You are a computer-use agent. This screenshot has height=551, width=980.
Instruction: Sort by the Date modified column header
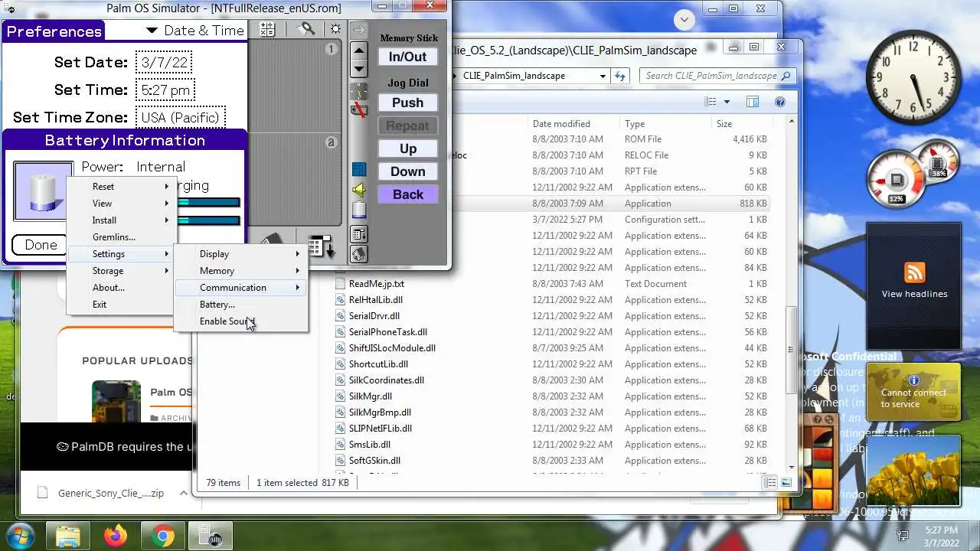pyautogui.click(x=574, y=123)
